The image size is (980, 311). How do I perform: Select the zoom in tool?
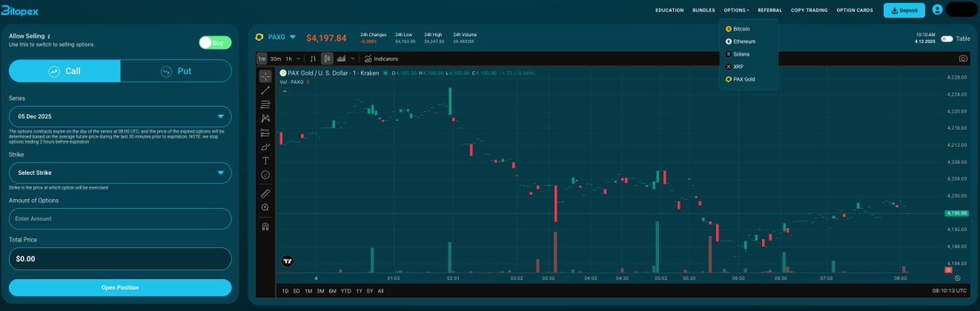coord(265,208)
